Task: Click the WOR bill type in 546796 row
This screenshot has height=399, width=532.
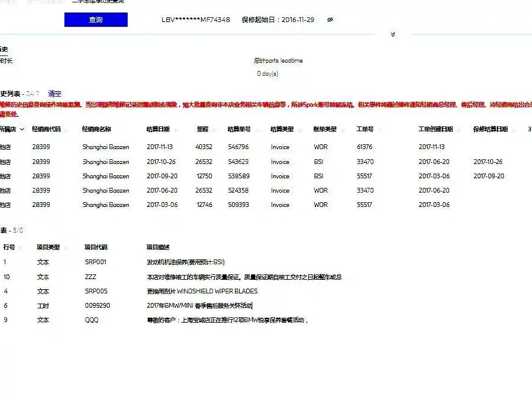Action: 321,147
